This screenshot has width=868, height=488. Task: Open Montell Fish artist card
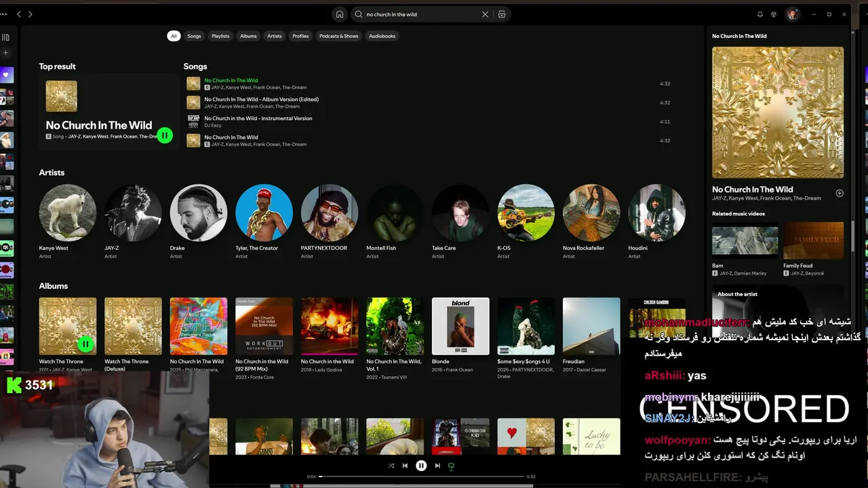pyautogui.click(x=395, y=221)
